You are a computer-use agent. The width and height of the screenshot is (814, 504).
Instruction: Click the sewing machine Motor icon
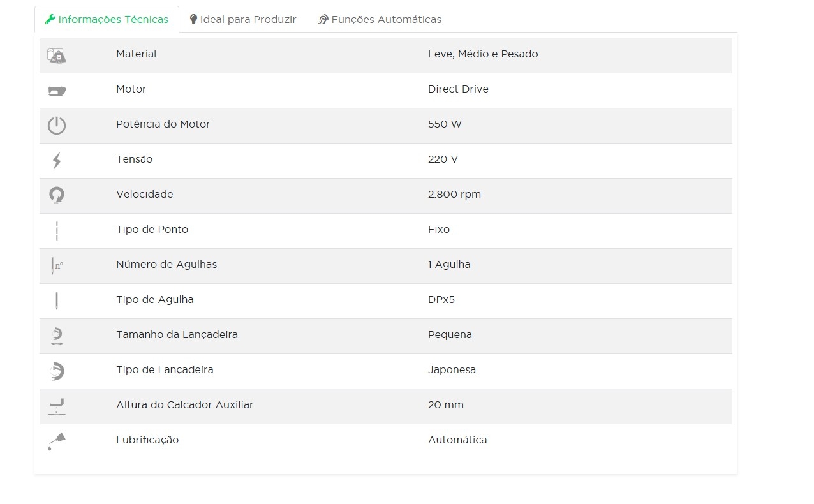(57, 91)
